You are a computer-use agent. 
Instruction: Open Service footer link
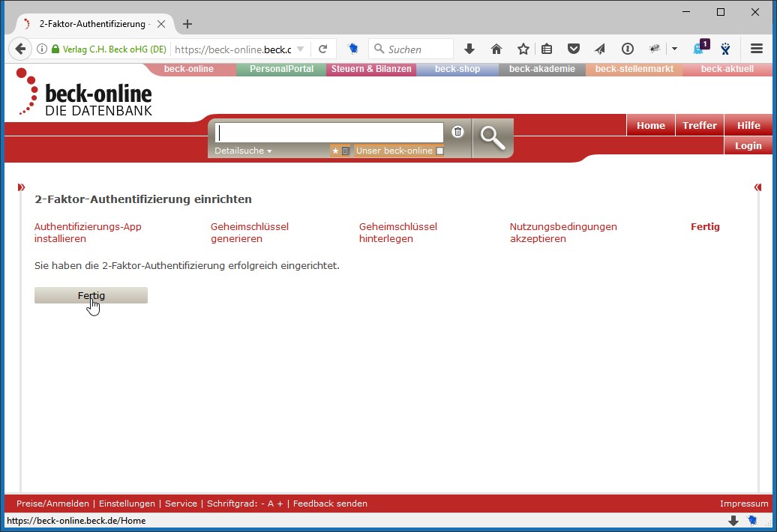tap(181, 504)
